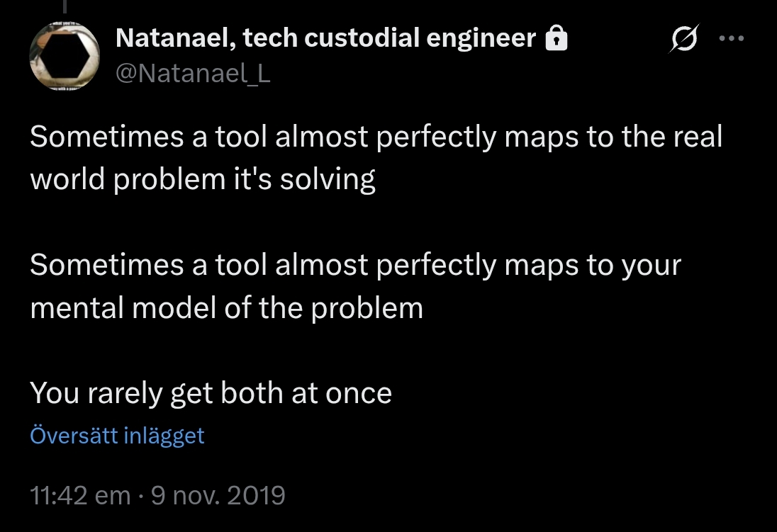777x532 pixels.
Task: Click the line "world problem it's solving"
Action: tap(202, 180)
